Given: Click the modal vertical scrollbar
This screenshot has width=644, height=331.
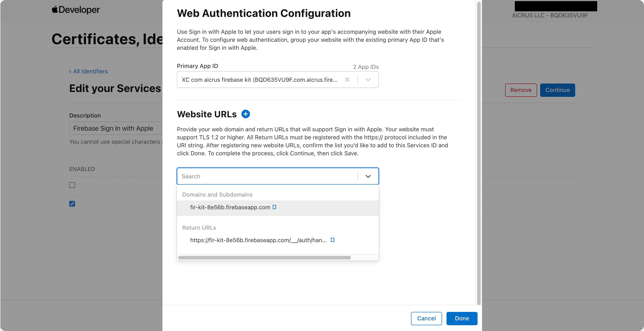Looking at the screenshot, I should pyautogui.click(x=479, y=153).
